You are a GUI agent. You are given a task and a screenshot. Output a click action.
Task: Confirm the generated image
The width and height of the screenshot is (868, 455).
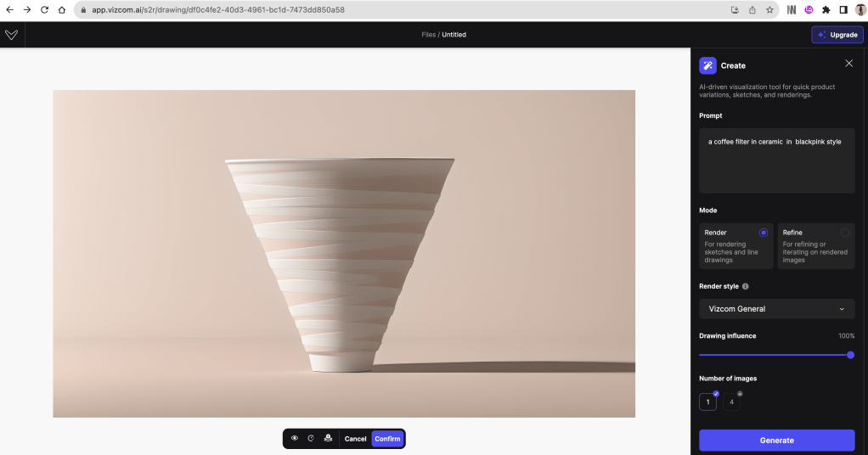387,439
